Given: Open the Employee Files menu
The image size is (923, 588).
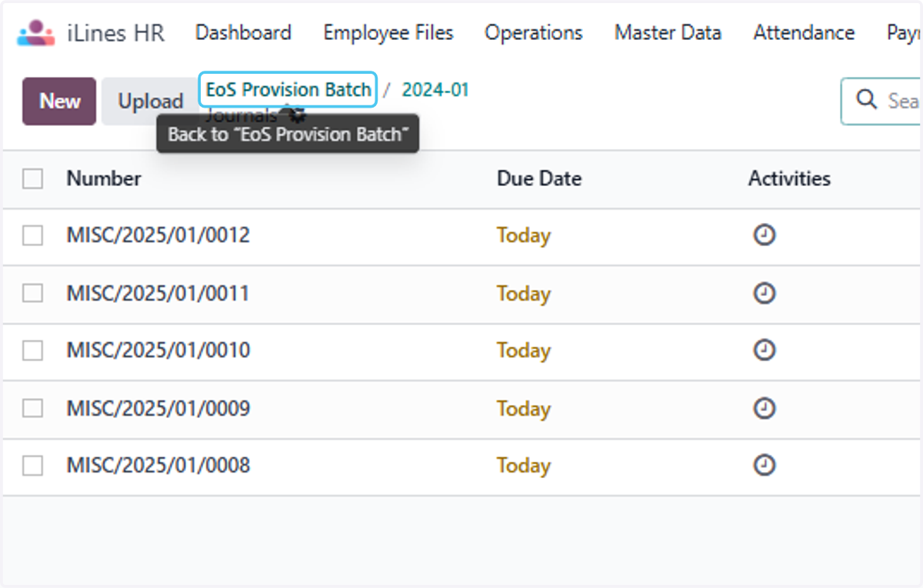Looking at the screenshot, I should click(388, 33).
